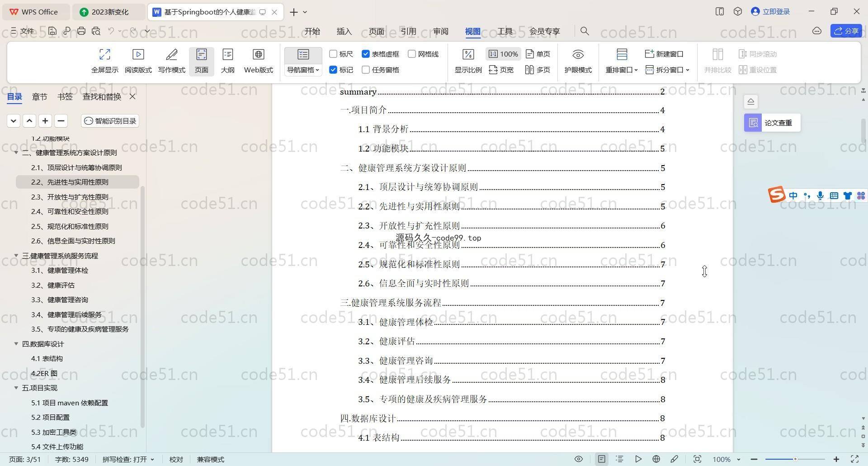This screenshot has width=868, height=466.
Task: Collapse chapter two heading in outline
Action: (x=16, y=152)
